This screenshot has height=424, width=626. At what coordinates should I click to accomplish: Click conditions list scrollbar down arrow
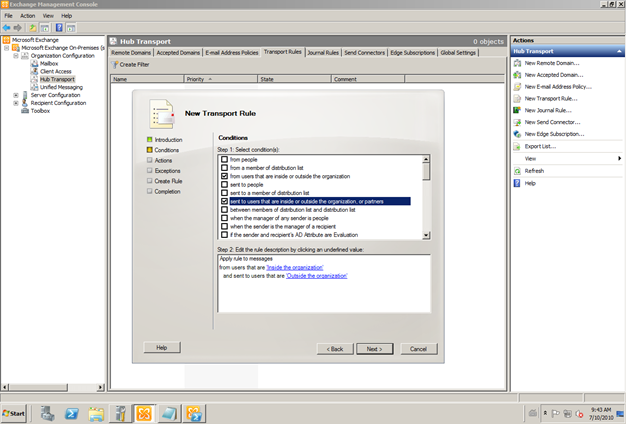tap(426, 235)
